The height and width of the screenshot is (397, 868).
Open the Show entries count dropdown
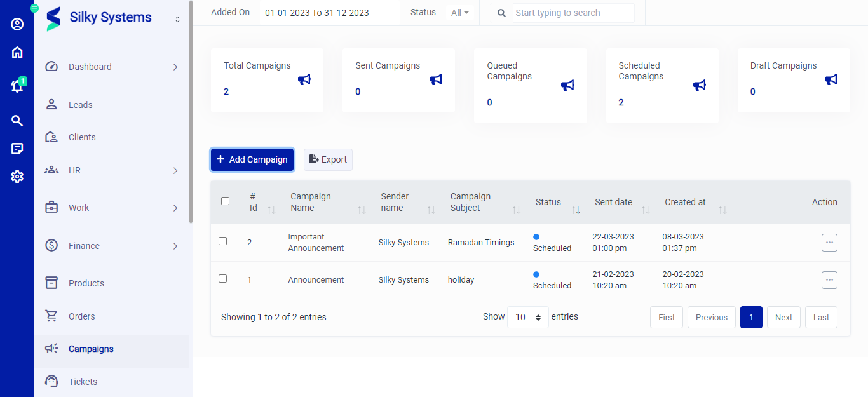(527, 316)
